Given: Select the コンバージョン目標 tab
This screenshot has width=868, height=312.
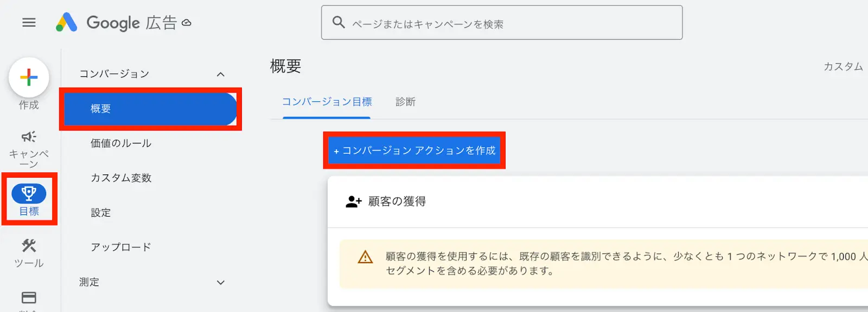Looking at the screenshot, I should tap(327, 102).
